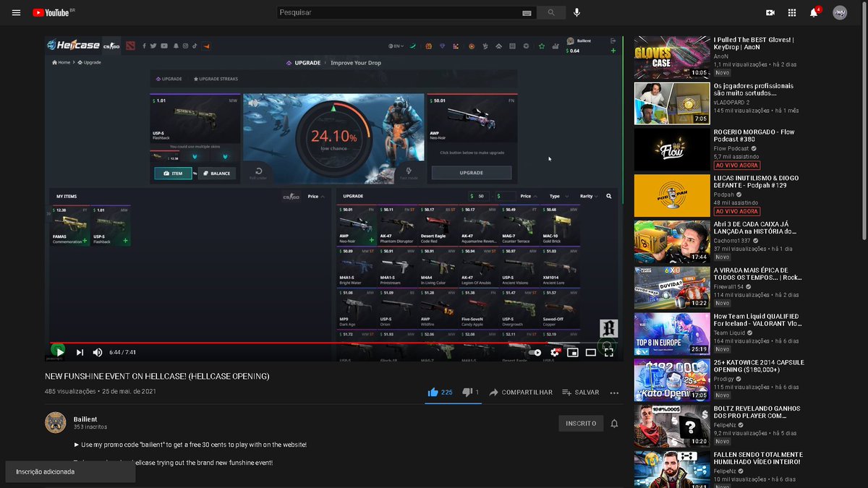Open 'Os jogadores profissionais são muito sortudos' title

[754, 90]
